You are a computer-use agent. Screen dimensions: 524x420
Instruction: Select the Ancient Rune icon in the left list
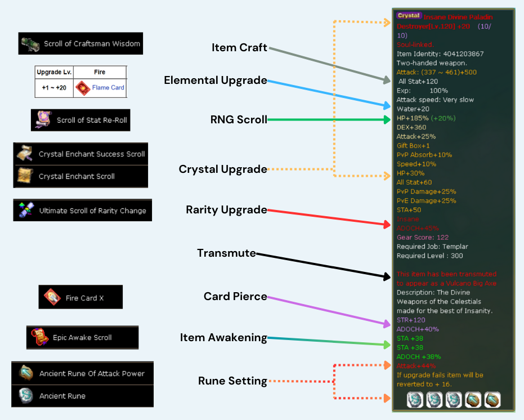click(x=26, y=396)
